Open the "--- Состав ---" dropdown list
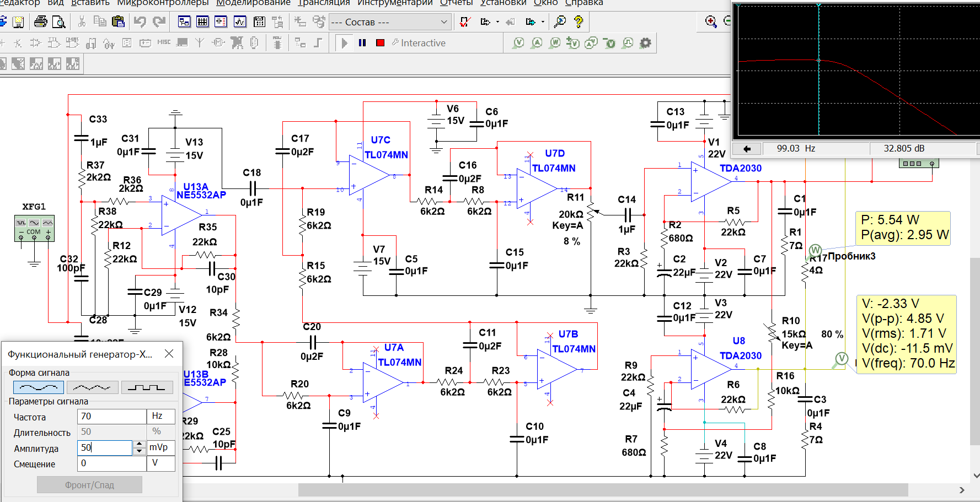The width and height of the screenshot is (980, 502). 444,22
